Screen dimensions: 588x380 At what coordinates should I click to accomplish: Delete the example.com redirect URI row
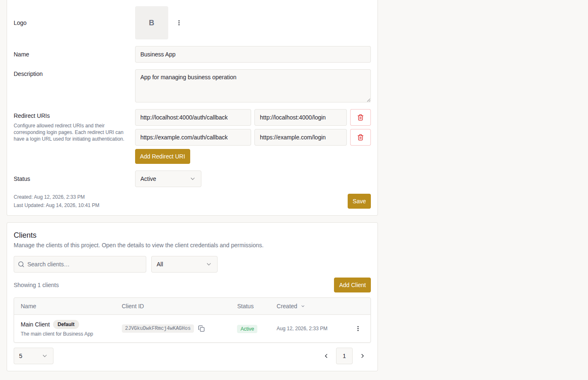361,137
